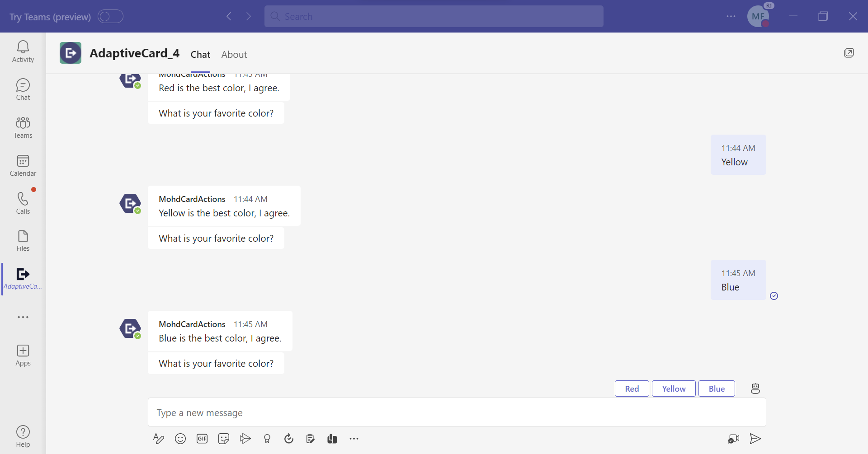Click the bot avatar beside Yellow reply
Viewport: 868px width, 454px height.
(x=131, y=204)
